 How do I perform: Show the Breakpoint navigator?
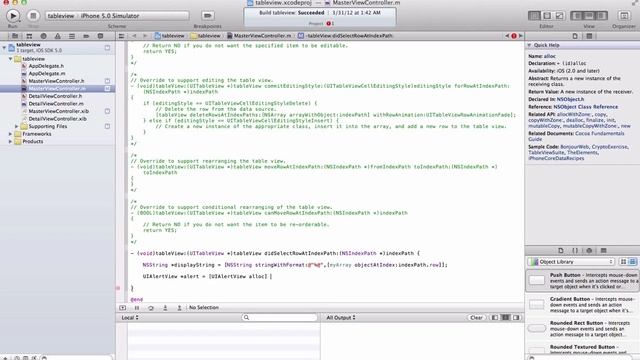86,36
